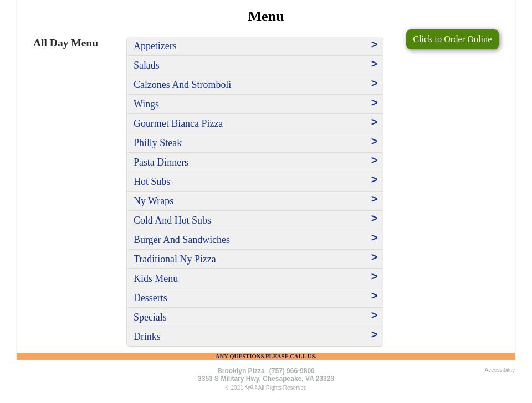Select the Kids Menu category
Image resolution: width=532 pixels, height=403 pixels.
tap(156, 278)
